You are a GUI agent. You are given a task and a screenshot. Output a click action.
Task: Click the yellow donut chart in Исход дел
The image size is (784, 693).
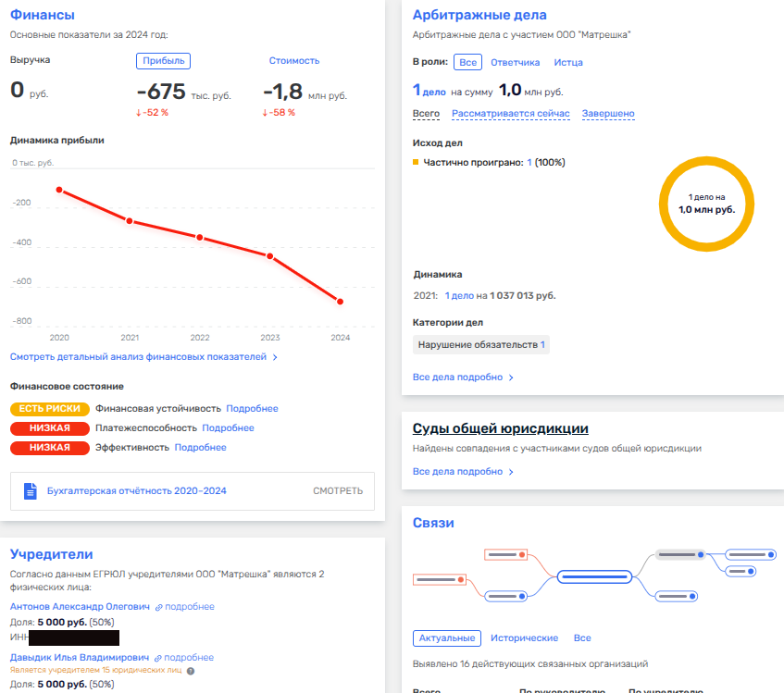point(706,204)
